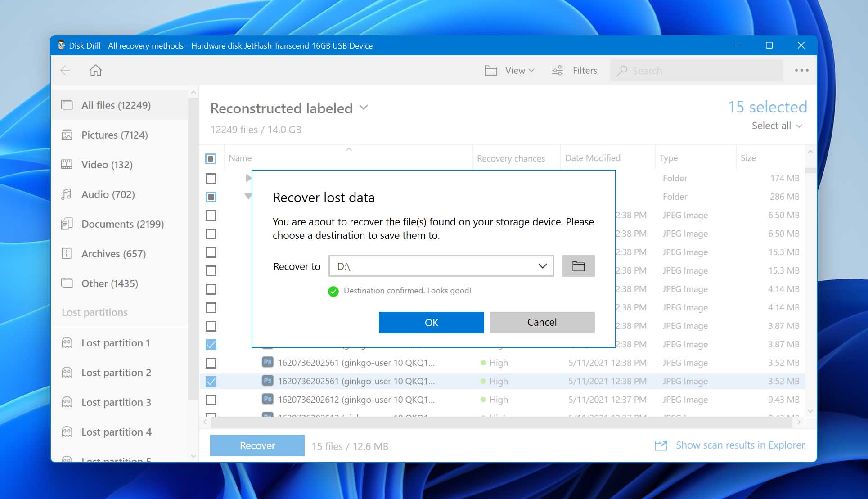Click the Documents category icon in sidebar
This screenshot has width=868, height=499.
pyautogui.click(x=67, y=223)
